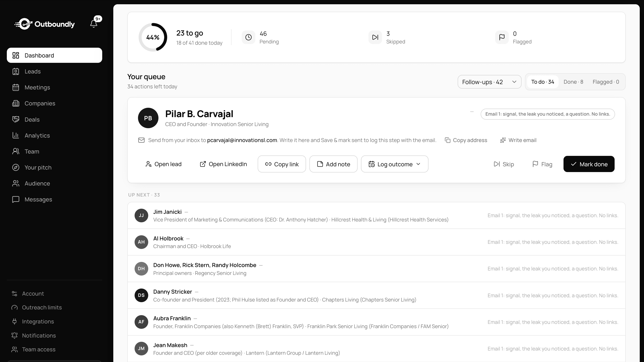The height and width of the screenshot is (362, 644).
Task: Open the notifications bell icon
Action: click(x=93, y=24)
